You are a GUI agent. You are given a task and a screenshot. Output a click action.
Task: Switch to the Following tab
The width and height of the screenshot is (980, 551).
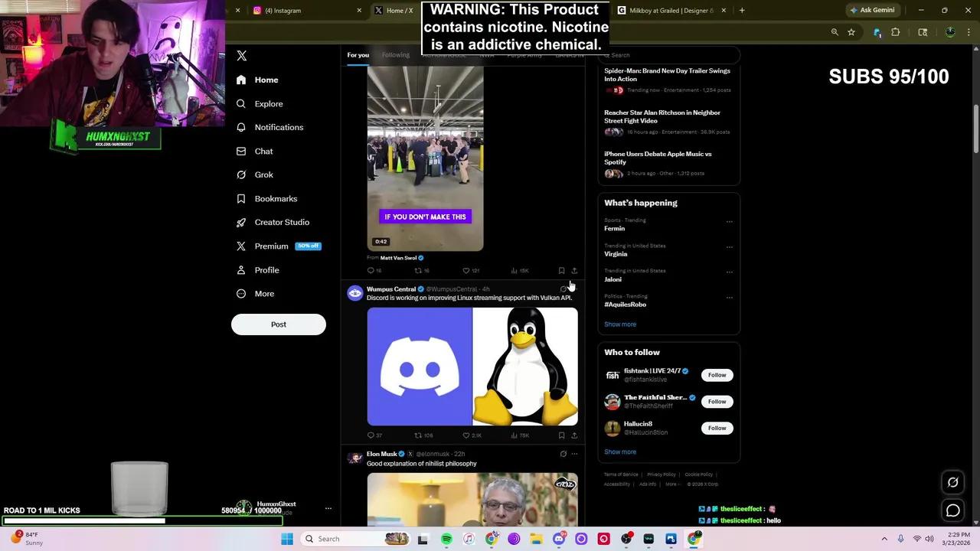(x=396, y=55)
